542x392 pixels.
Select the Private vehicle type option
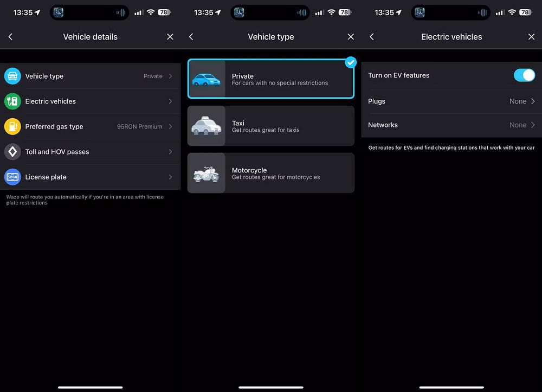click(271, 79)
